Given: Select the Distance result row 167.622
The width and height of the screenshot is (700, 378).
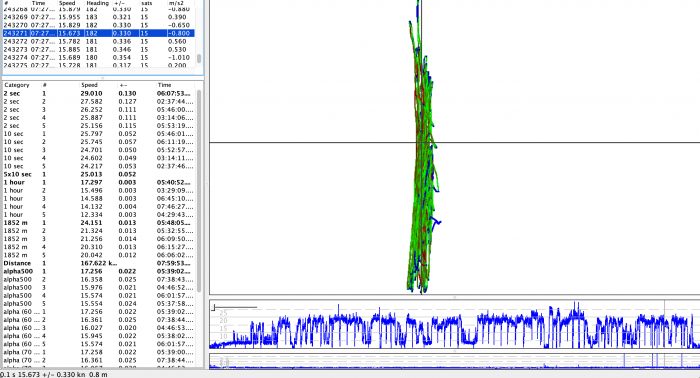Looking at the screenshot, I should [99, 263].
